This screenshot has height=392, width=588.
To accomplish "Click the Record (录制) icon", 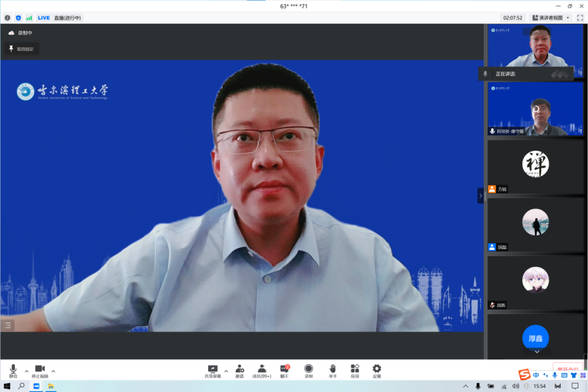I will [308, 370].
